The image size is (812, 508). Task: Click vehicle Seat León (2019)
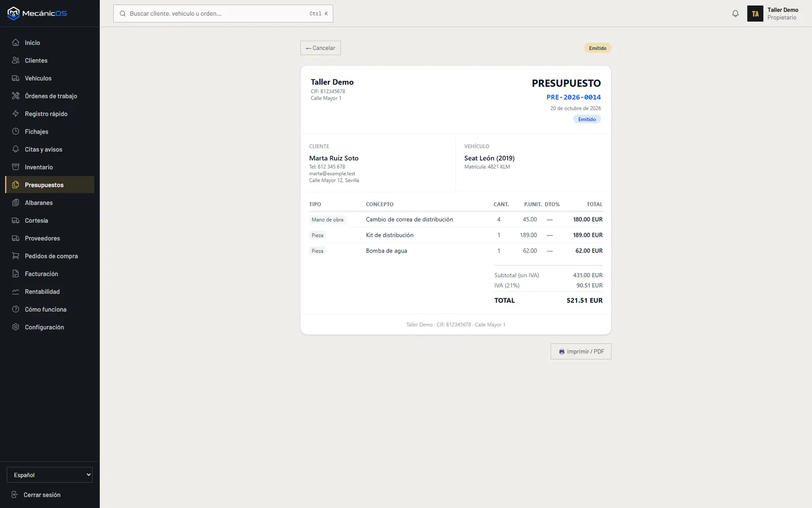coord(489,158)
